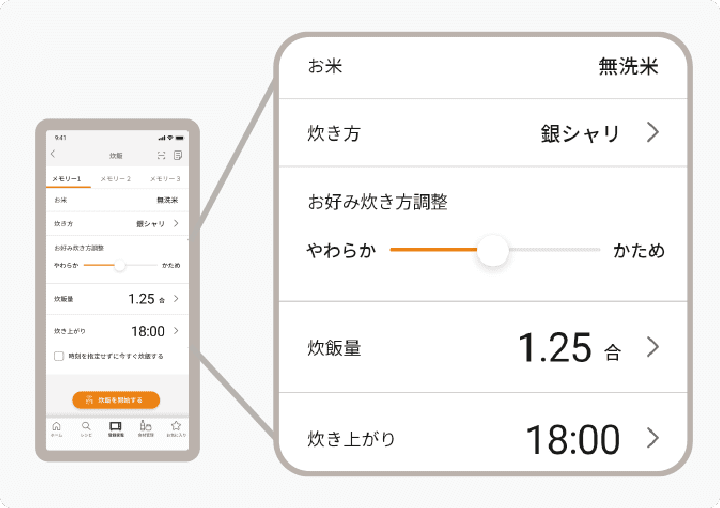This screenshot has width=720, height=508.
Task: Expand 炊き上がり 18:00 chevron in enlarged panel
Action: pos(652,438)
